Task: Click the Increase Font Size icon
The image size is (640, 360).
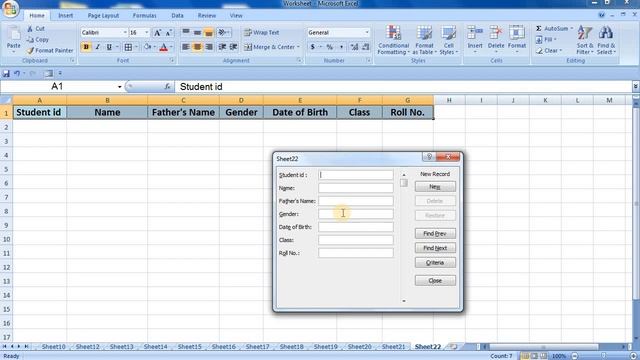Action: [x=157, y=33]
